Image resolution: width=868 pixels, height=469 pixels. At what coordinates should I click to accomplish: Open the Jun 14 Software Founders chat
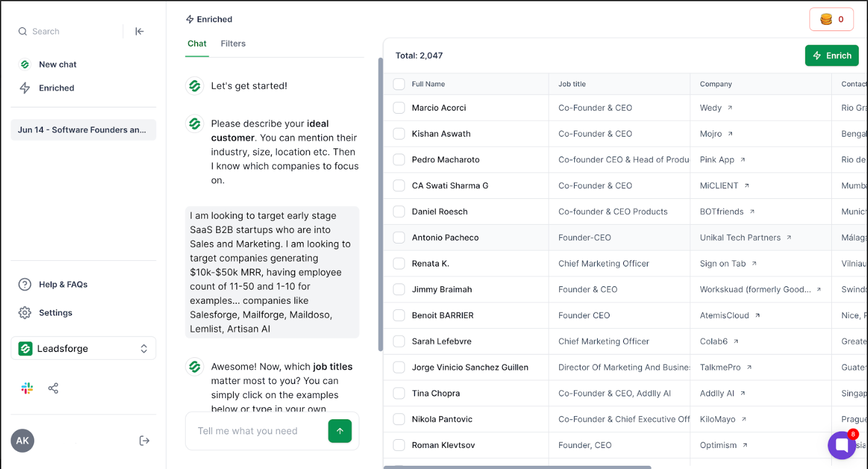(x=83, y=130)
